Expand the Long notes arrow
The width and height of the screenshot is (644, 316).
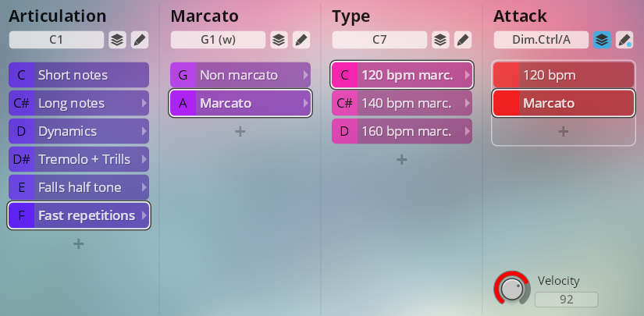(x=144, y=103)
